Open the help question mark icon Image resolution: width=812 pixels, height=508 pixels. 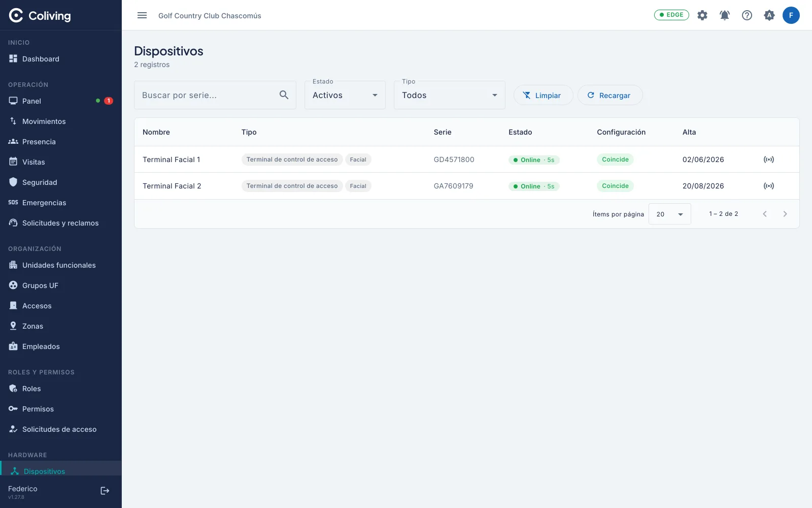747,15
